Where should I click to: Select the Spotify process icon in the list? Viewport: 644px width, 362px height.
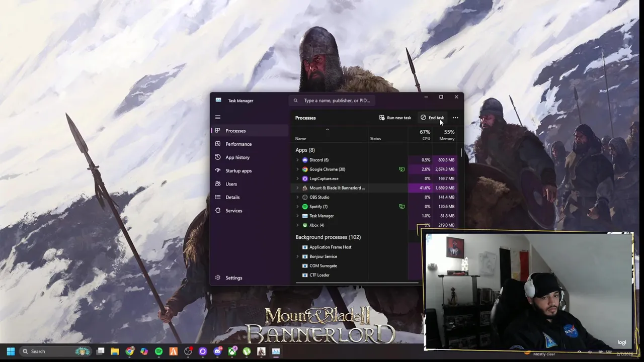305,207
